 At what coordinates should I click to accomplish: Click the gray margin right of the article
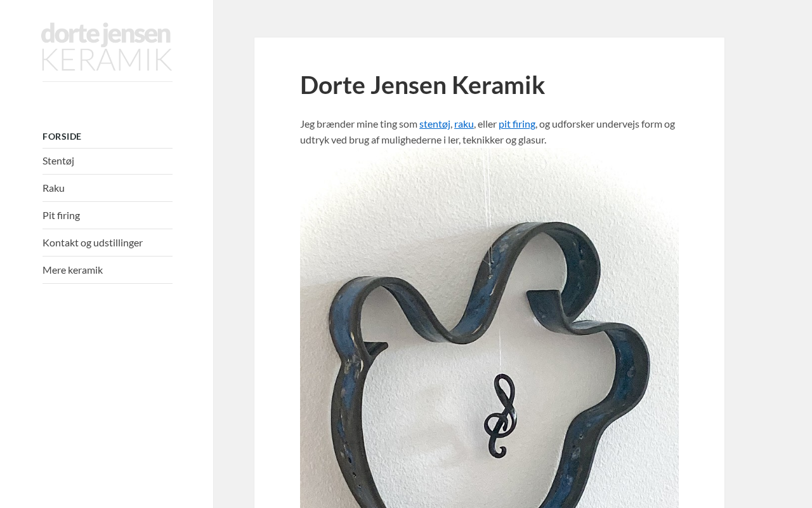(768, 254)
